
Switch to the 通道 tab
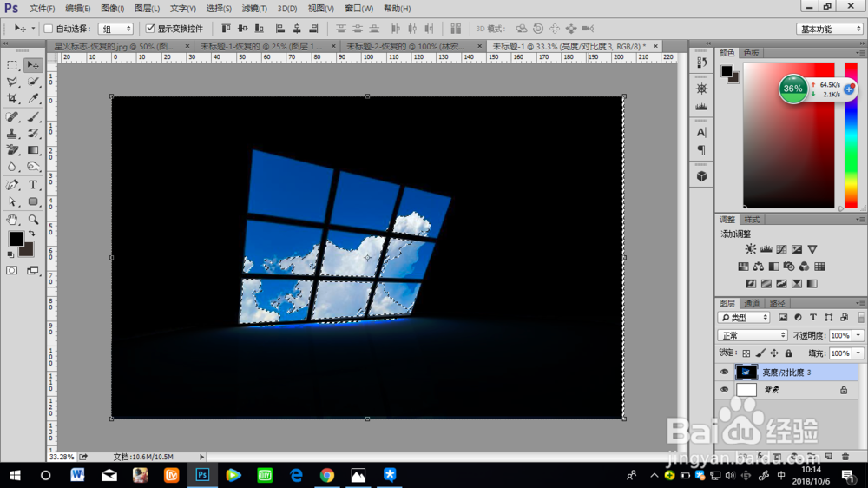pyautogui.click(x=752, y=303)
